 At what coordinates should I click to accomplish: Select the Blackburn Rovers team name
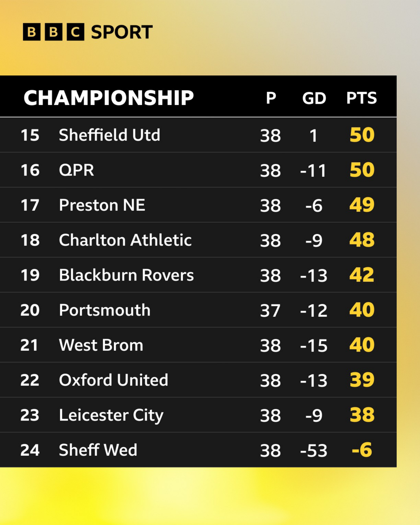coord(126,275)
